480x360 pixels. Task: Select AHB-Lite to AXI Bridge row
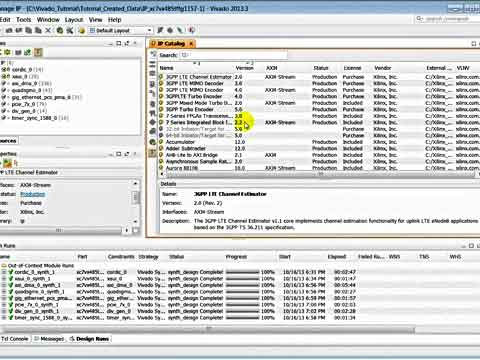pyautogui.click(x=192, y=155)
